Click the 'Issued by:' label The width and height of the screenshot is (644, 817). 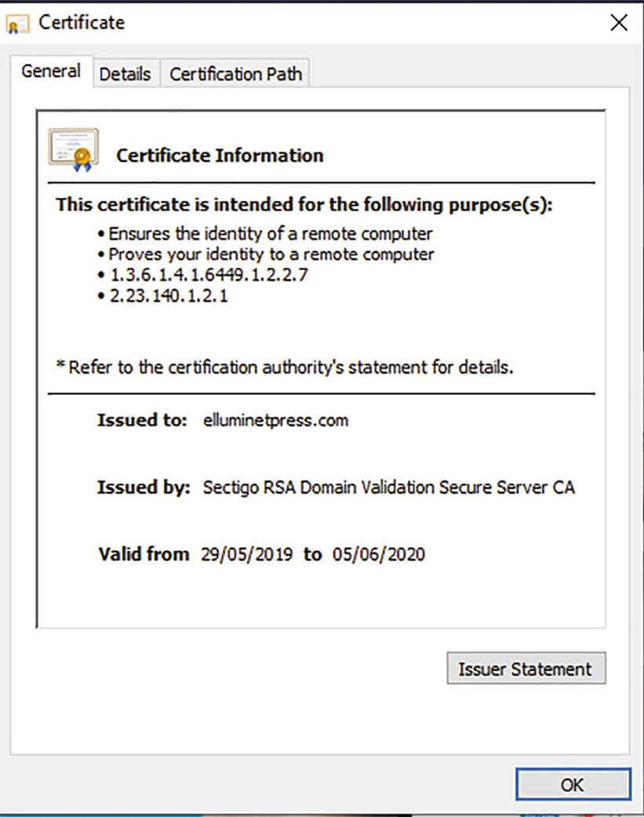144,487
